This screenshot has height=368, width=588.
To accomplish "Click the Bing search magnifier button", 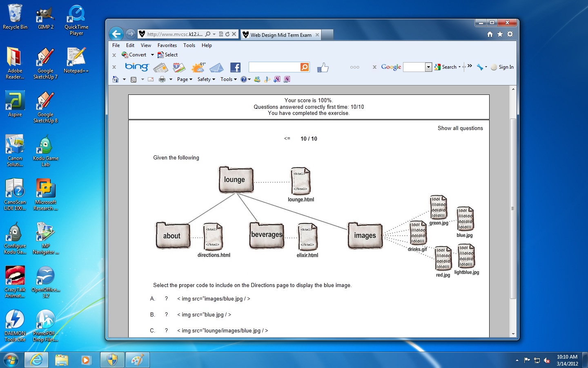I will click(x=305, y=67).
